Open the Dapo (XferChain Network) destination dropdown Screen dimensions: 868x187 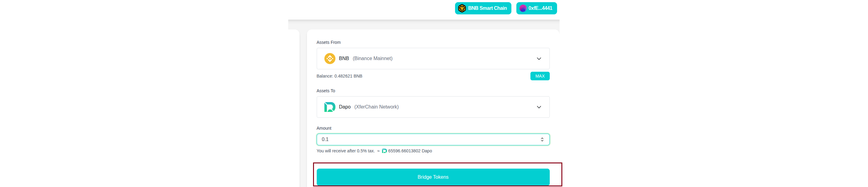[433, 107]
